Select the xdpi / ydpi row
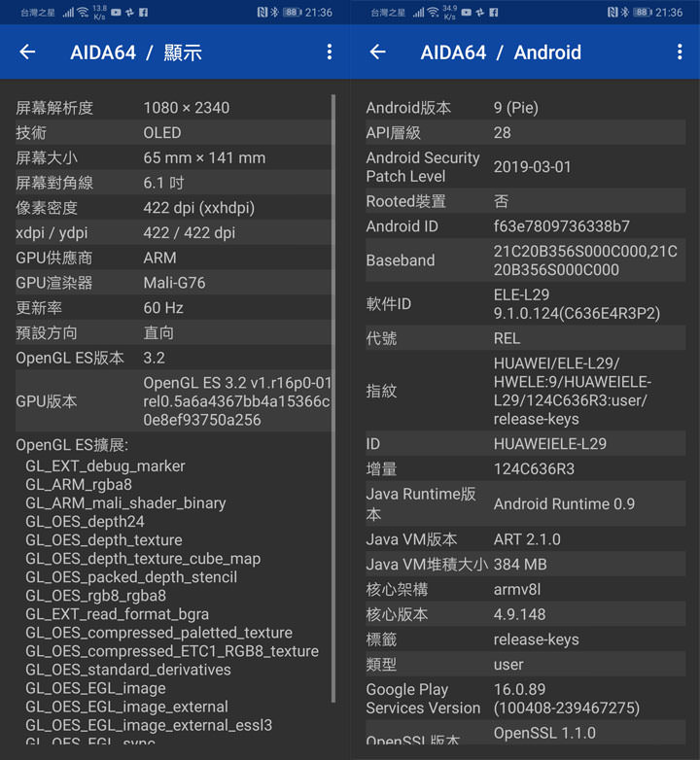This screenshot has height=760, width=700. pyautogui.click(x=173, y=232)
